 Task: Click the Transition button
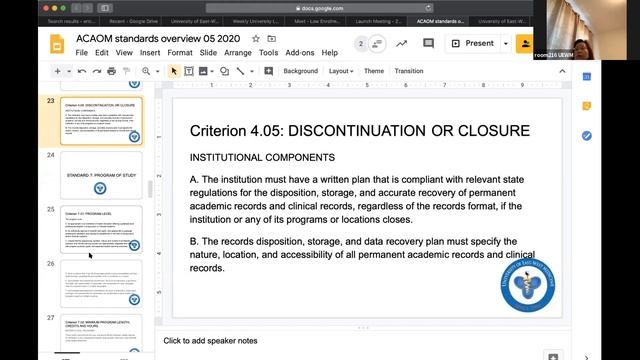(409, 71)
